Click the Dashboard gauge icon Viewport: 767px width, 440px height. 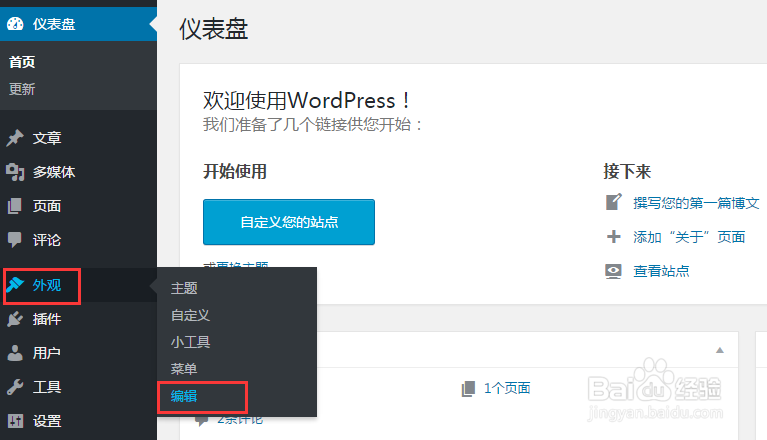click(x=15, y=24)
